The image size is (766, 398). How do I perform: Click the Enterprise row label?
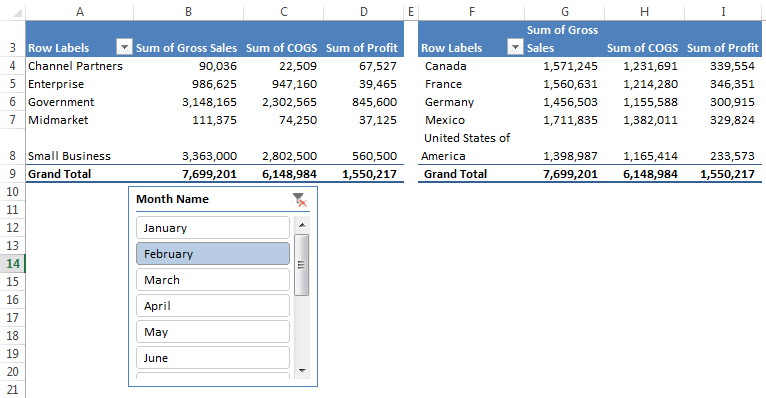point(56,84)
